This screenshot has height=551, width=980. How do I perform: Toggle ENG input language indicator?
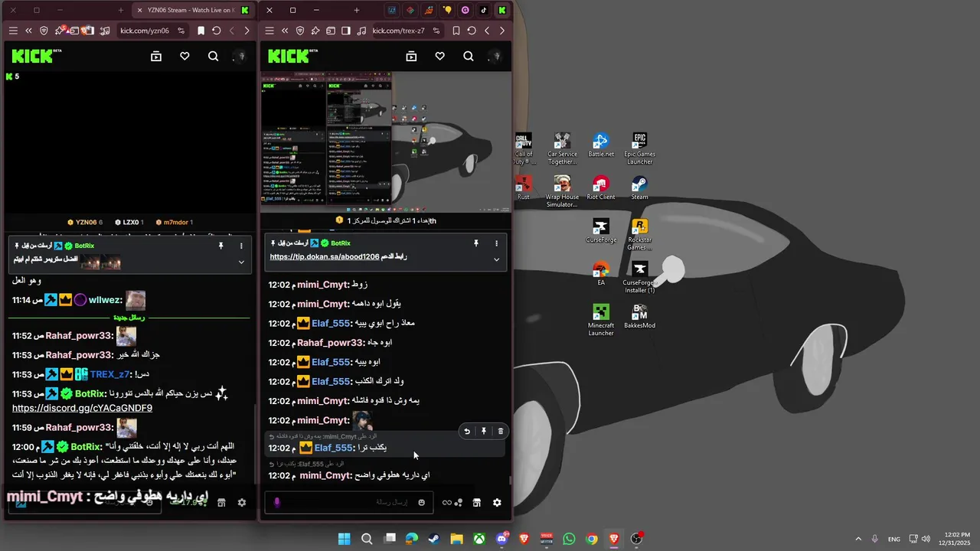point(894,539)
